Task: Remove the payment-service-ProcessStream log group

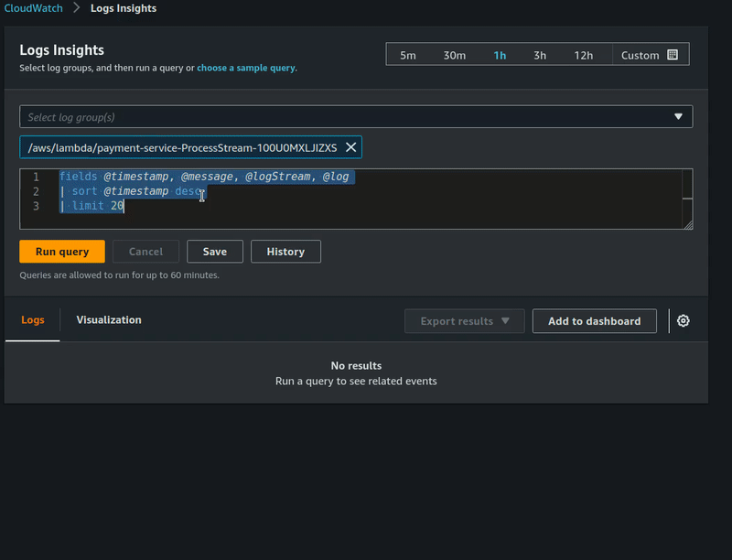Action: 350,147
